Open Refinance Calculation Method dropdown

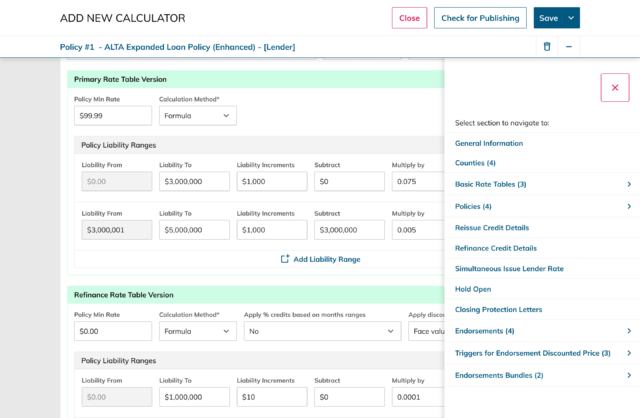(198, 331)
